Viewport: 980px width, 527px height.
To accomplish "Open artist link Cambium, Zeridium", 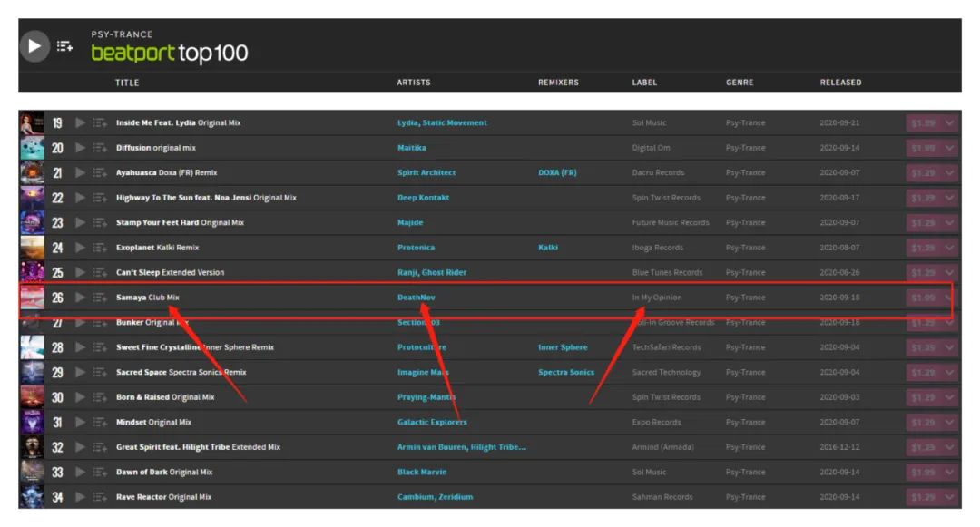I will (x=435, y=498).
